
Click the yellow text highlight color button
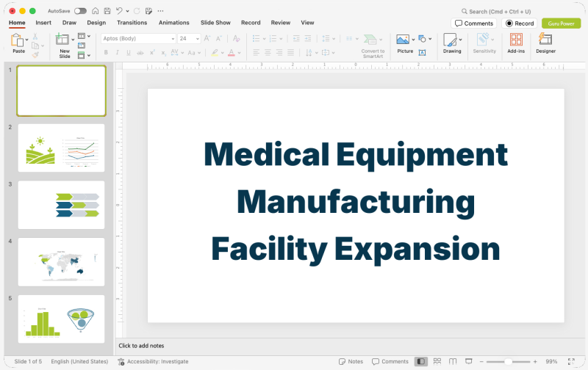(215, 52)
